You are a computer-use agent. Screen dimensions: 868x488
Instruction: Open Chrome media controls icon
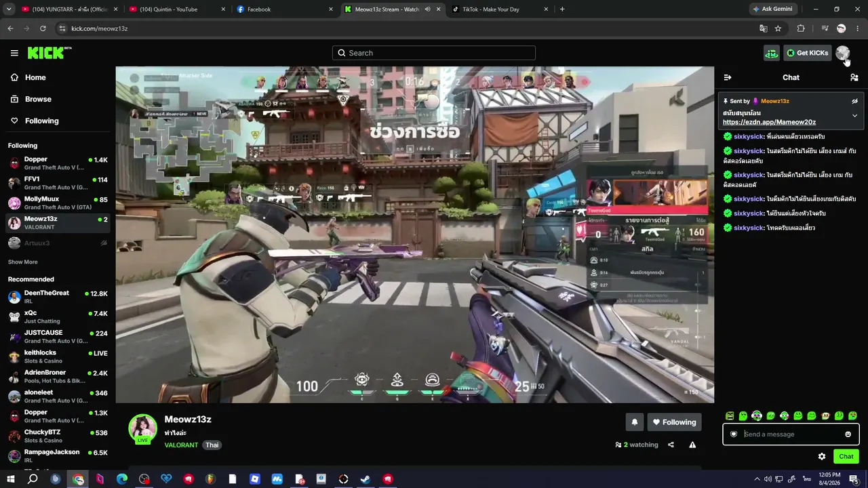pos(825,28)
